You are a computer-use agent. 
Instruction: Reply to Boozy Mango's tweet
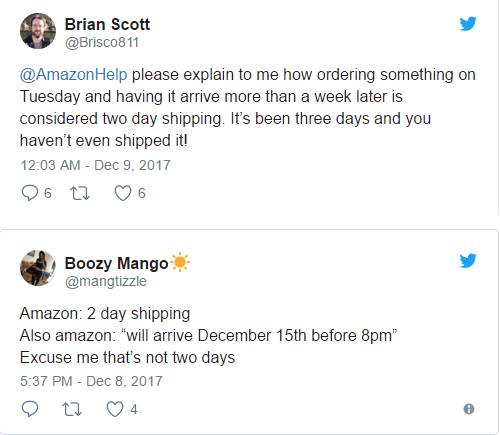[x=30, y=409]
